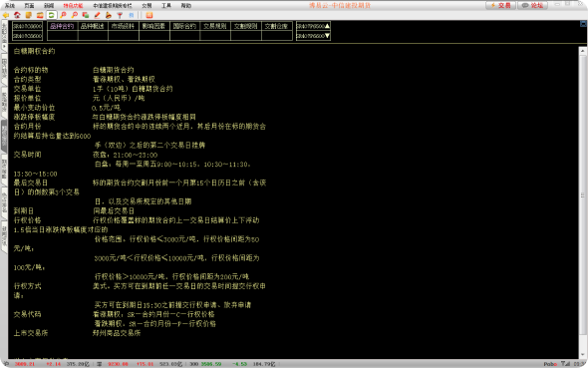Open the 品种合约 tab
The height and width of the screenshot is (368, 588).
pos(62,26)
